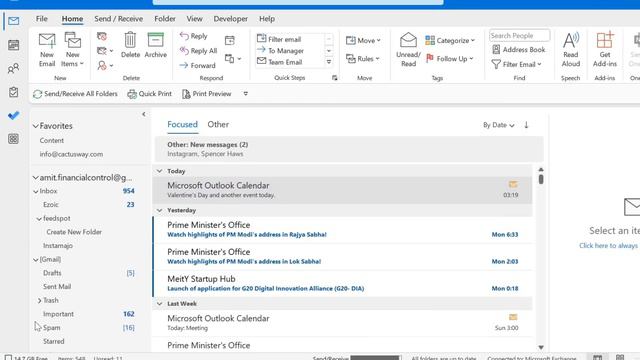This screenshot has height=360, width=640.
Task: Apply the Filter email quick step
Action: tap(279, 39)
